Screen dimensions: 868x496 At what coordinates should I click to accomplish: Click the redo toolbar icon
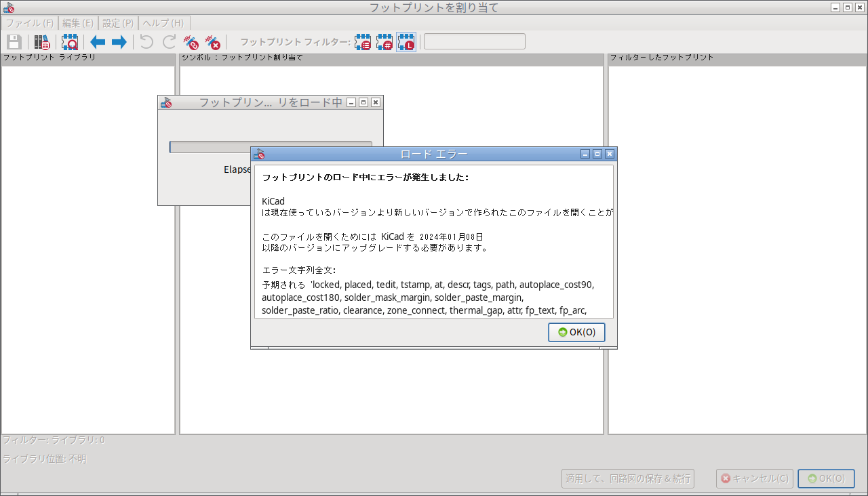tap(169, 42)
